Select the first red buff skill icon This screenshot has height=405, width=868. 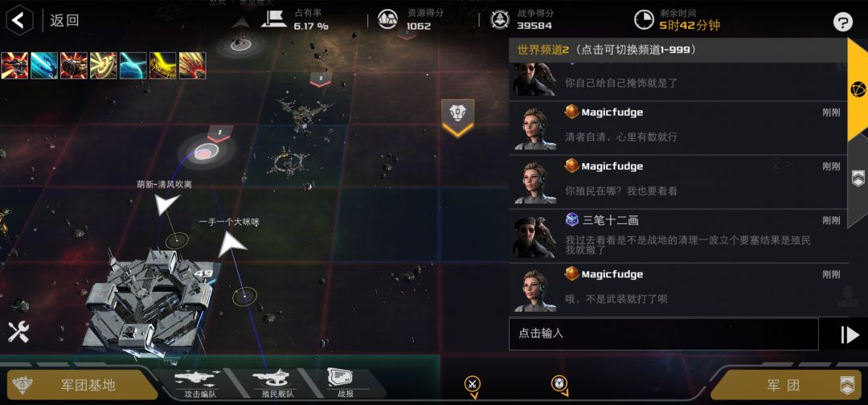coord(14,65)
